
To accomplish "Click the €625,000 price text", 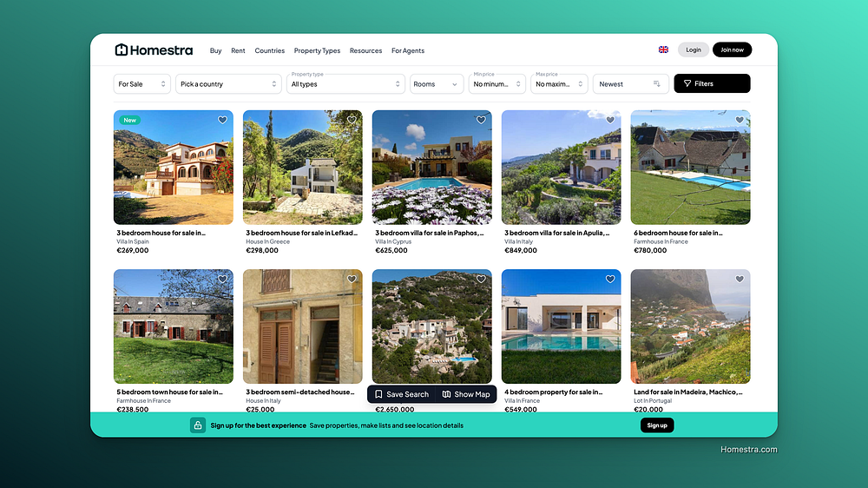I will [391, 250].
